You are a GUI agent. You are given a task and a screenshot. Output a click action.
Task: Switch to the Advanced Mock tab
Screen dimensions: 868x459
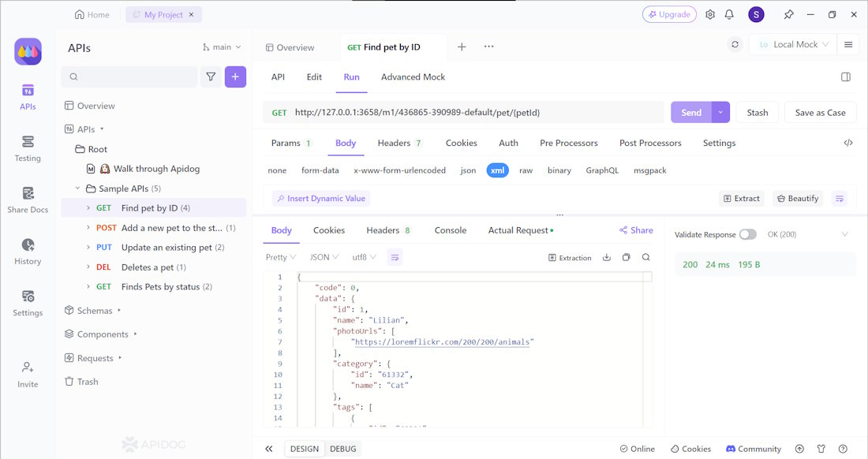[x=413, y=76]
